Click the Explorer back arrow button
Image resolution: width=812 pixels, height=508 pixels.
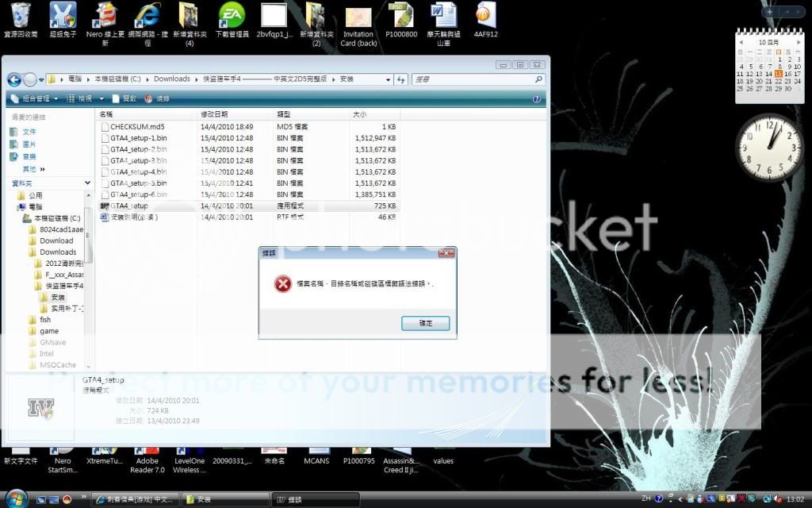[13, 79]
